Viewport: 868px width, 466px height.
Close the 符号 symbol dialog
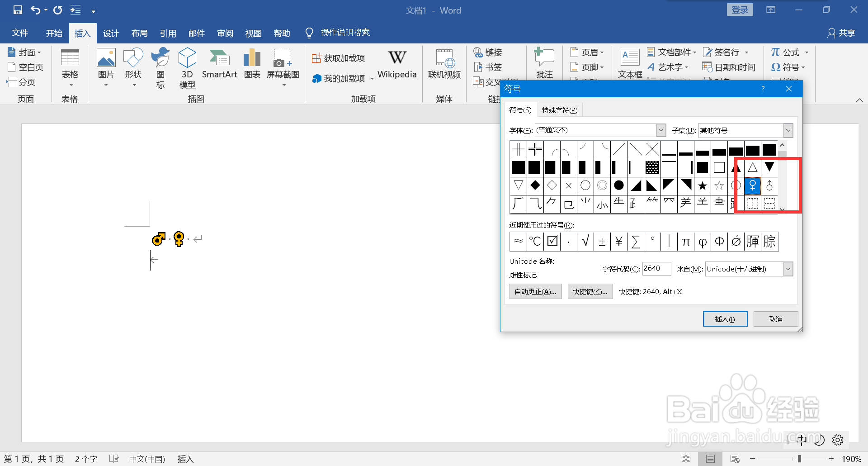789,89
